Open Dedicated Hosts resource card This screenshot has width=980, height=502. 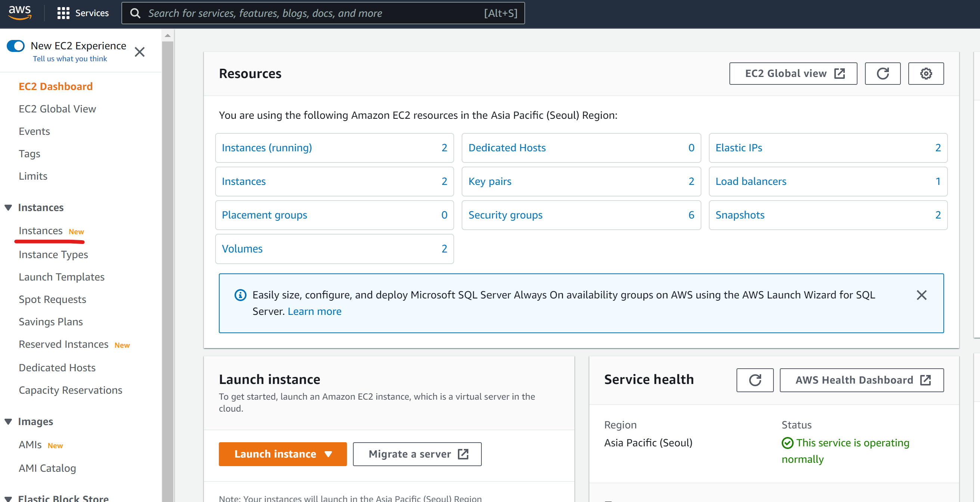click(581, 148)
